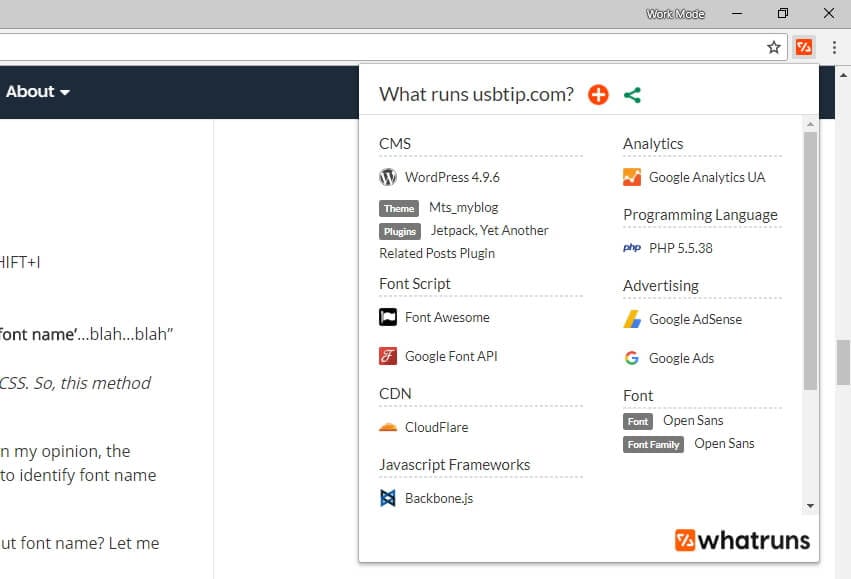Viewport: 851px width, 579px height.
Task: Click the Font Family badge
Action: click(653, 444)
